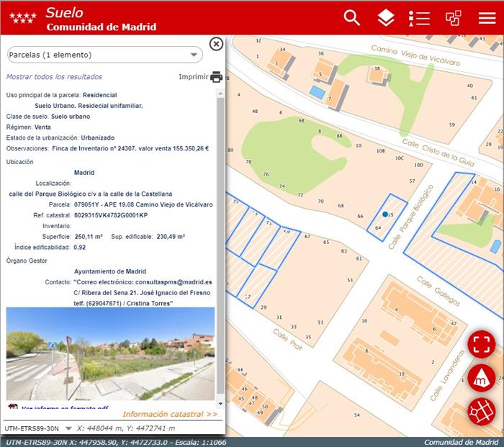Click the Suelo Comunidad de Madrid title
The image size is (504, 447).
[x=101, y=19]
